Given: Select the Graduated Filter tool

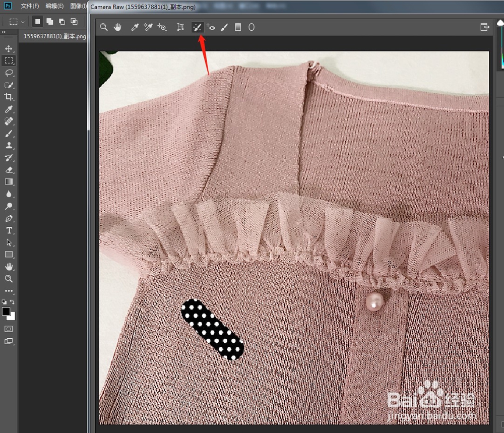Looking at the screenshot, I should (238, 27).
